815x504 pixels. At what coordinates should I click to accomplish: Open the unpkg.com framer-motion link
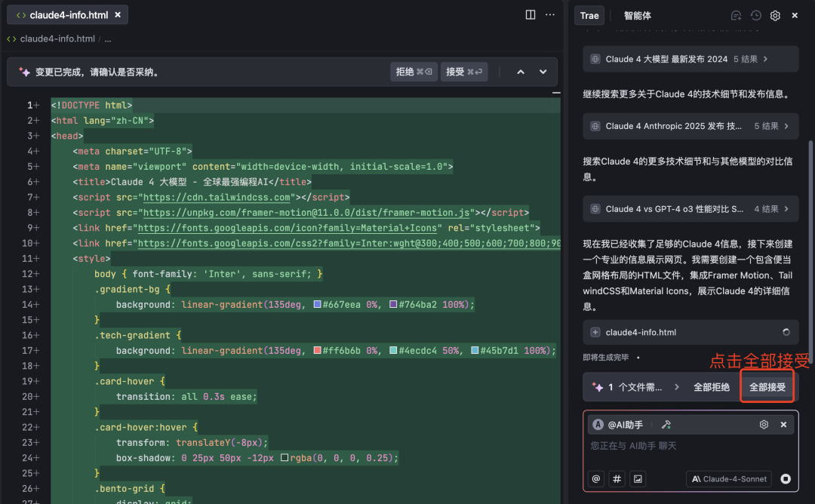306,213
